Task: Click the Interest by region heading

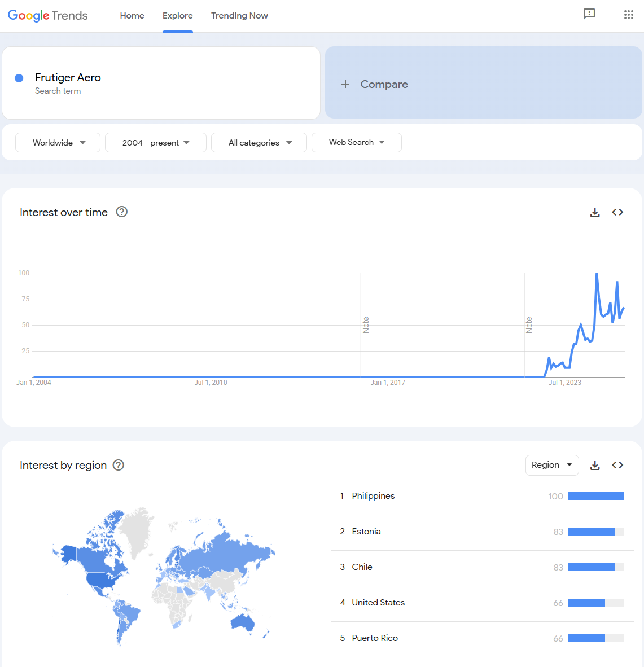Action: (63, 466)
